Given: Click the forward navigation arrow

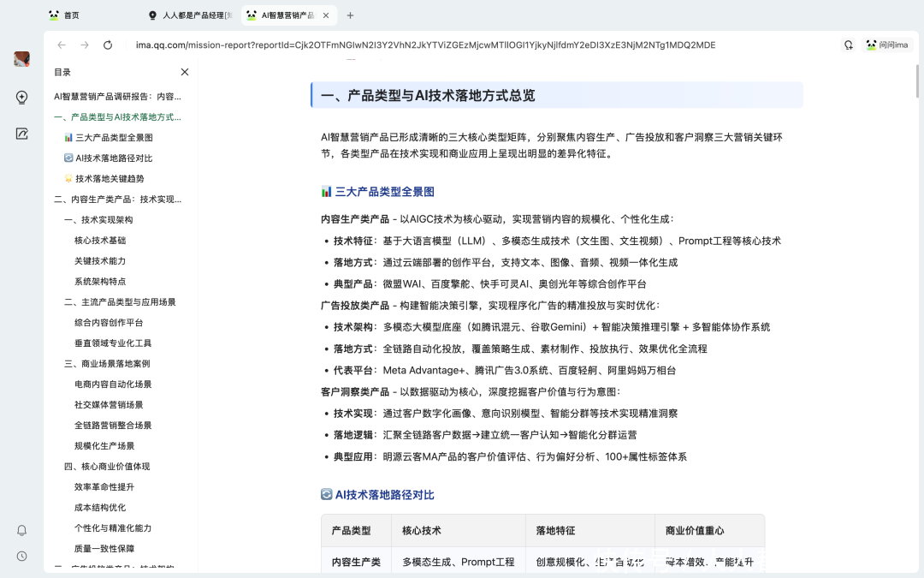Looking at the screenshot, I should (x=85, y=45).
